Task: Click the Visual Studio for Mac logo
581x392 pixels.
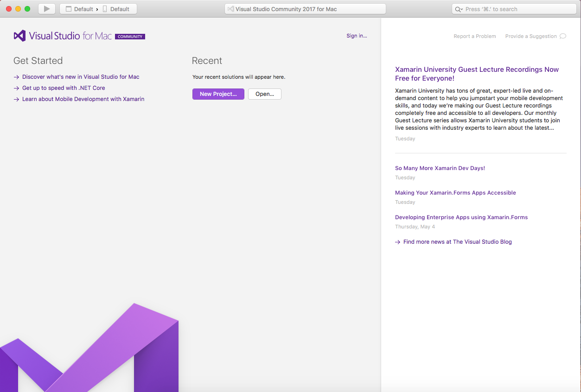Action: (x=63, y=36)
